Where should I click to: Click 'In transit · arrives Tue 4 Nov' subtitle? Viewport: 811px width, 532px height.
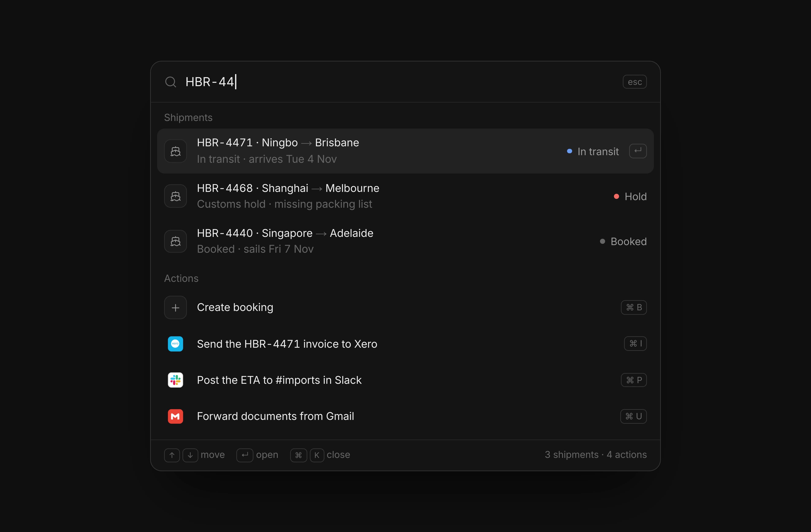point(267,159)
